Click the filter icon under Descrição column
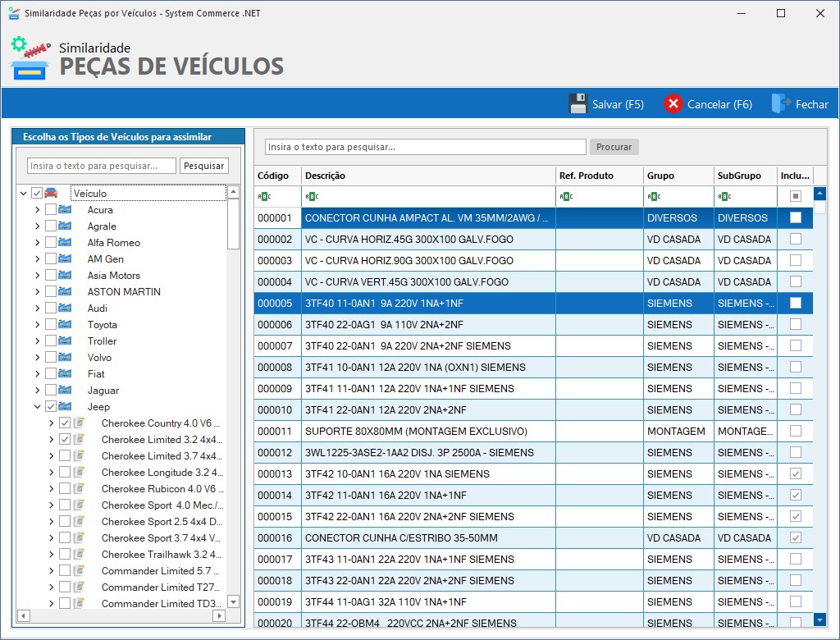Viewport: 840px width, 640px height. (311, 196)
